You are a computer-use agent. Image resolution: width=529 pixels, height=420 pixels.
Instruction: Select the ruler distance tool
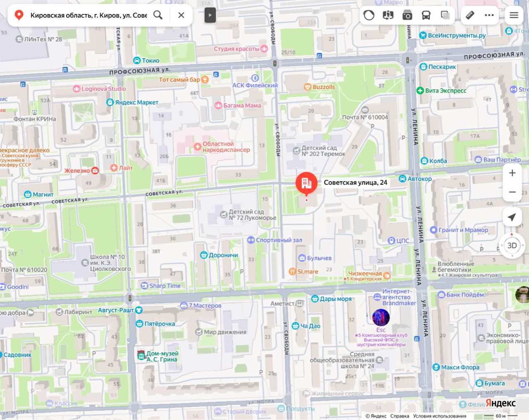(x=470, y=15)
